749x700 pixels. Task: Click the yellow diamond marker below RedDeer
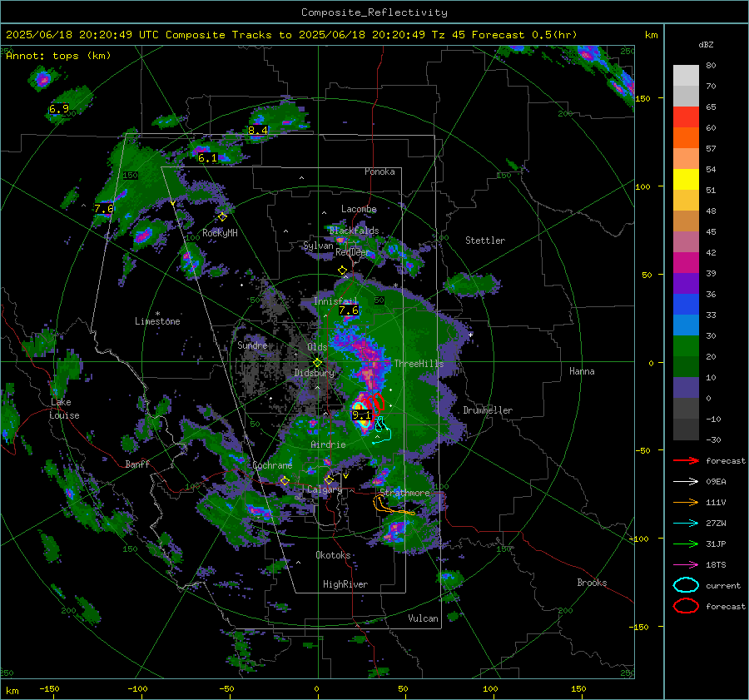(342, 271)
